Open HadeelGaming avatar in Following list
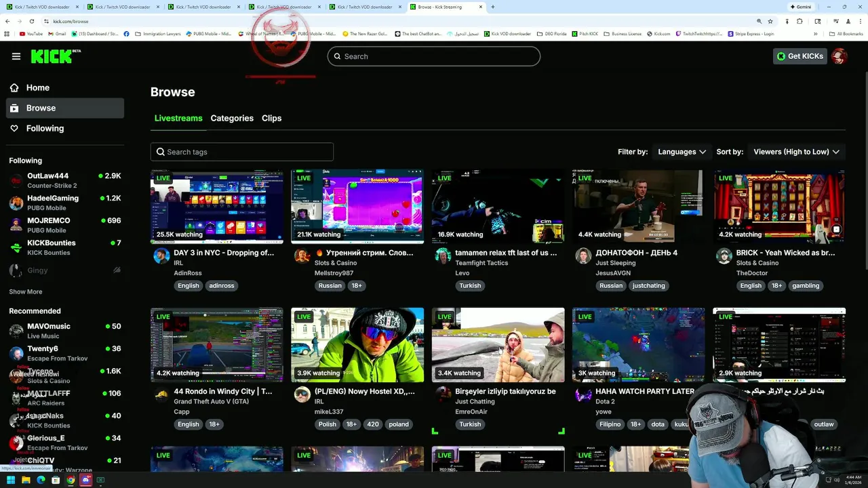This screenshot has width=868, height=488. click(16, 203)
